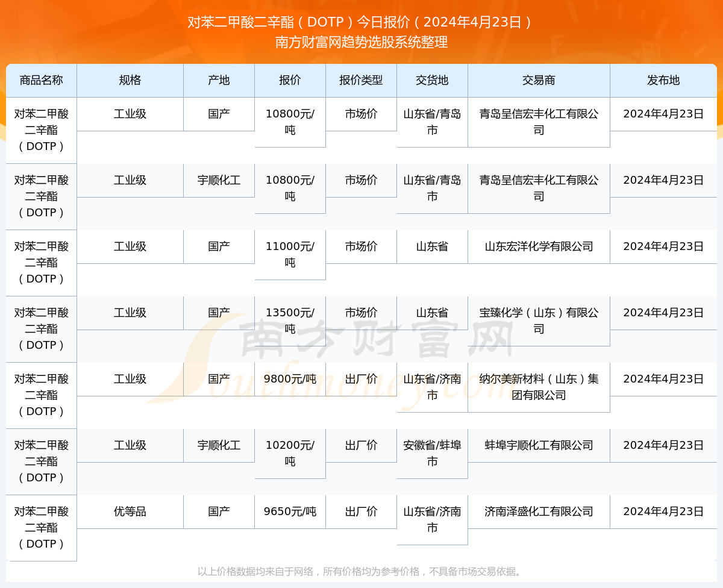This screenshot has width=723, height=588.
Task: Click trader 宝臻化学（山东）有限公司
Action: [x=539, y=321]
